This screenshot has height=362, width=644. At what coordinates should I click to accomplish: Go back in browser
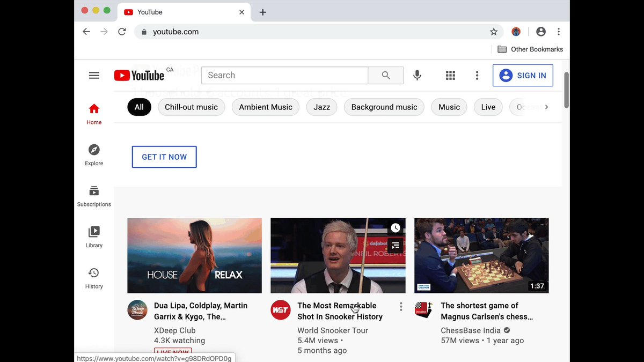click(86, 32)
